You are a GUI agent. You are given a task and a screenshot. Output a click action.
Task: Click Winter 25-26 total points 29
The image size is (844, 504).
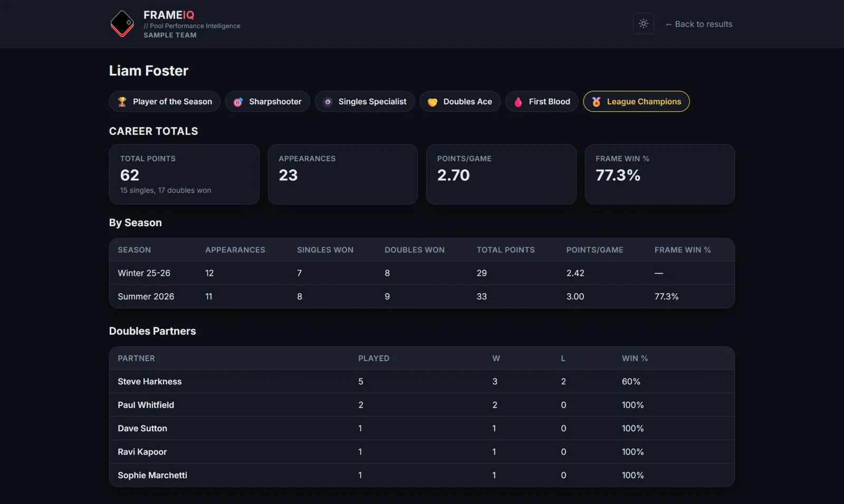click(x=482, y=273)
